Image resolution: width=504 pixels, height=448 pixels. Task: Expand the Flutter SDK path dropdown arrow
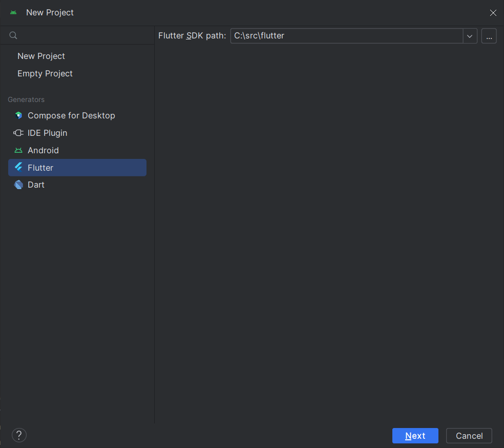tap(470, 36)
